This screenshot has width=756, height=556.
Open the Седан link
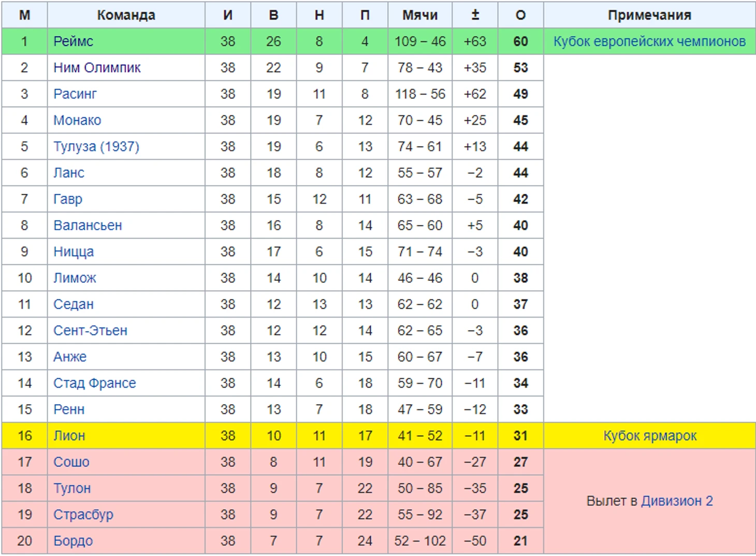[x=74, y=305]
